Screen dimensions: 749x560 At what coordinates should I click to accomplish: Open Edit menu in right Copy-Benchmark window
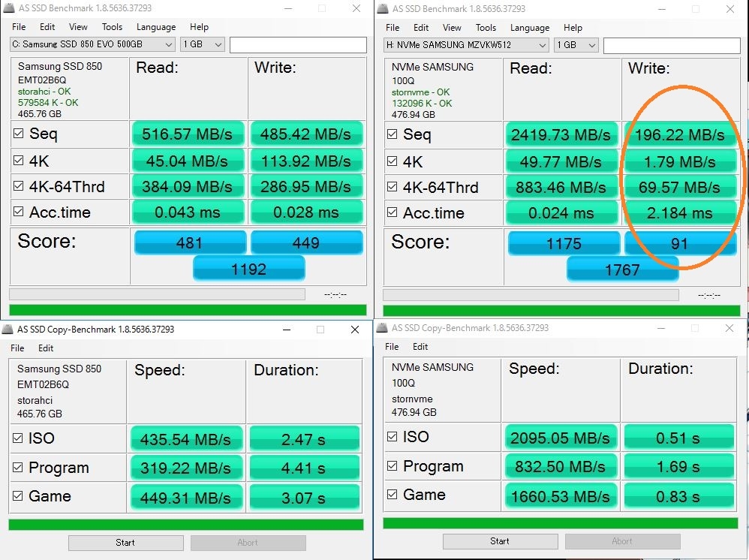420,346
